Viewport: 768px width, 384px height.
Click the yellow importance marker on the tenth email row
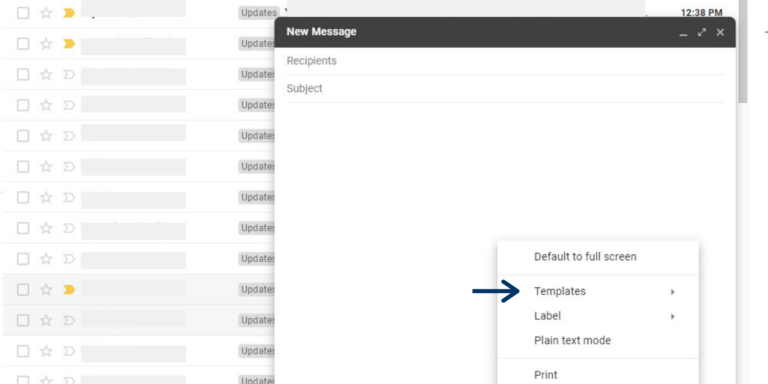[x=69, y=290]
